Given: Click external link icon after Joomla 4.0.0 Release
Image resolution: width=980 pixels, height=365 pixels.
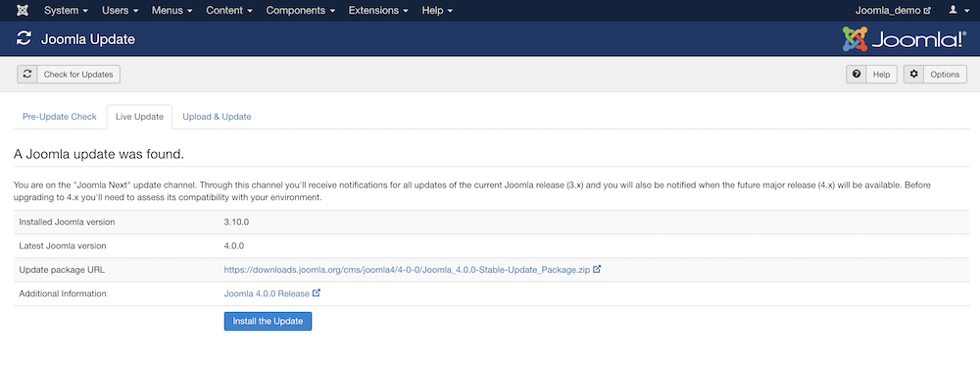Looking at the screenshot, I should point(317,293).
